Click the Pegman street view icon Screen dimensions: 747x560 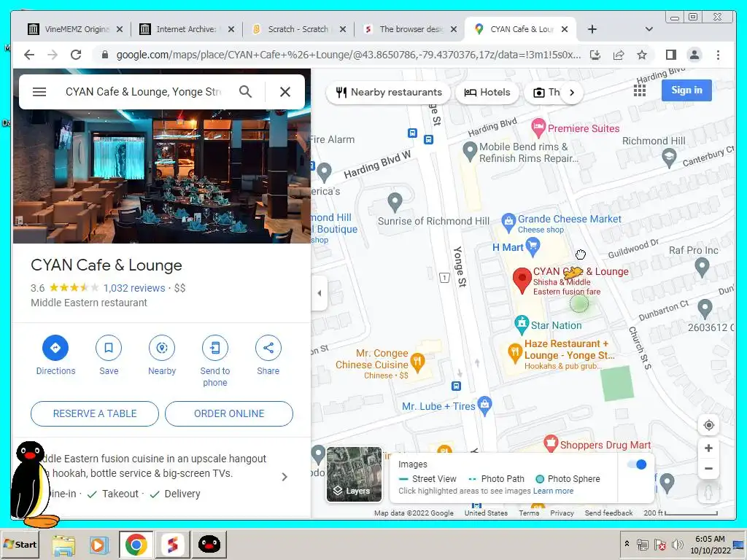pos(708,492)
